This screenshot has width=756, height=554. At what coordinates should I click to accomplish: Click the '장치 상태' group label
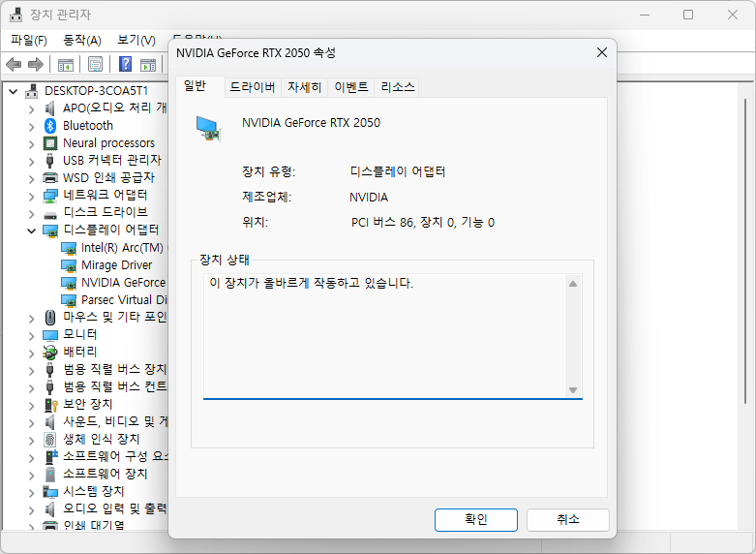tap(225, 261)
